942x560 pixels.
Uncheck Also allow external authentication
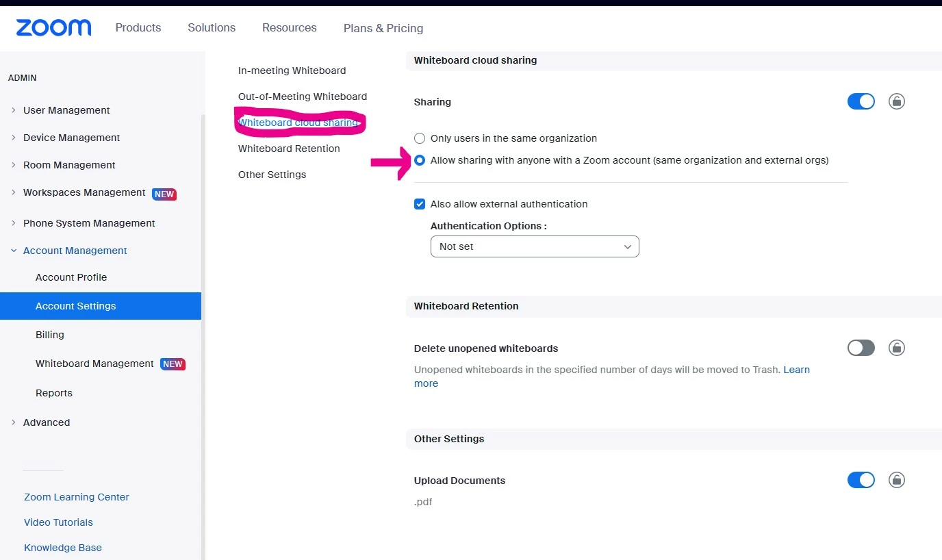click(x=420, y=204)
